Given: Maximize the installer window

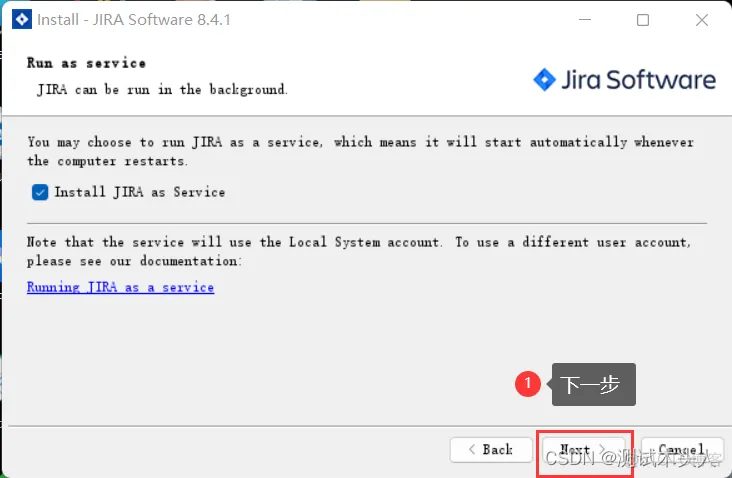Looking at the screenshot, I should click(x=643, y=20).
